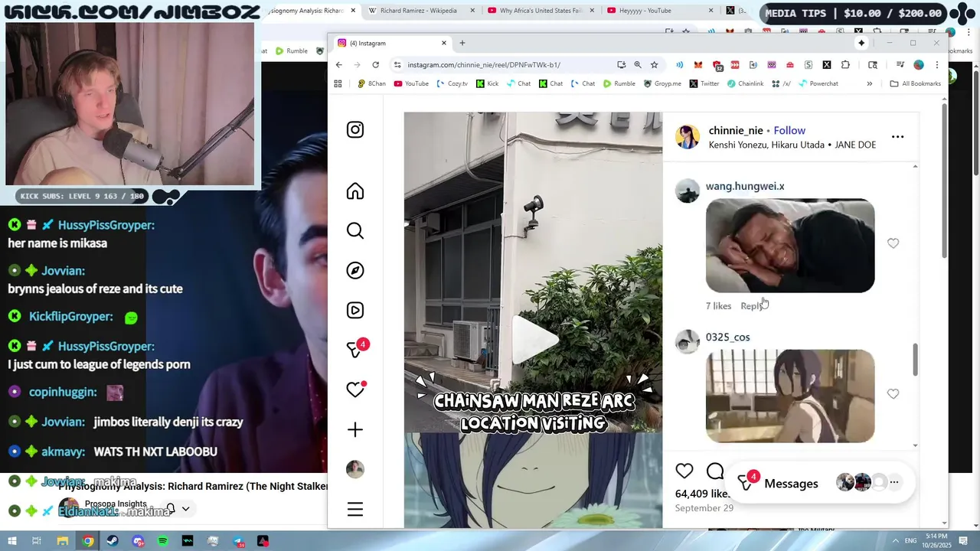Viewport: 980px width, 551px height.
Task: Open Instagram home logo in sidebar
Action: pos(355,129)
